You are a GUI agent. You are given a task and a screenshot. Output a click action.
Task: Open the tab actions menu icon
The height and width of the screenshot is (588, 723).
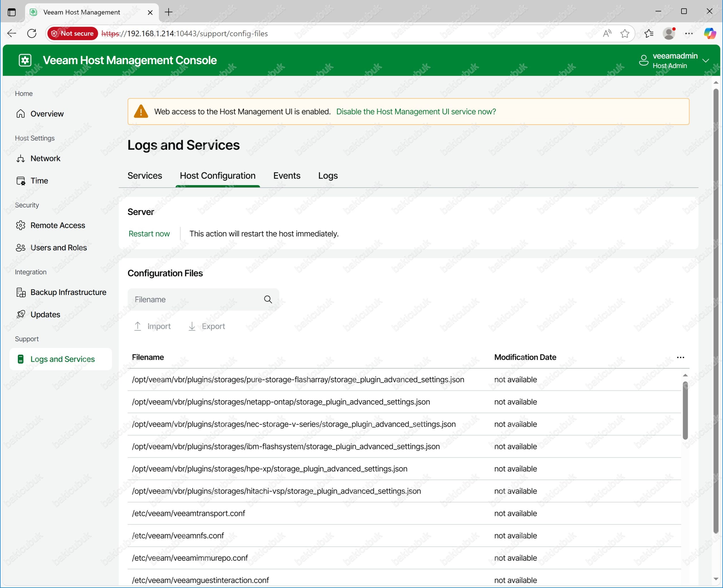[12, 12]
